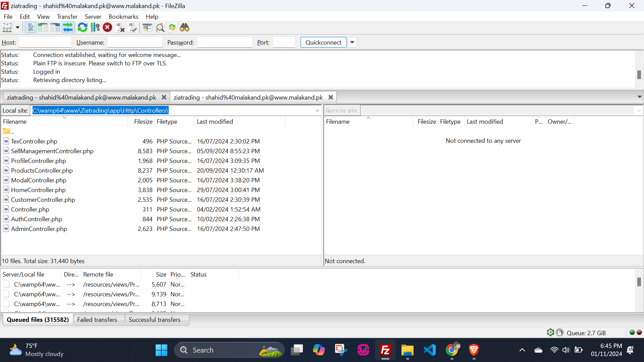The height and width of the screenshot is (362, 644).
Task: Click the Host input field
Action: tap(45, 42)
